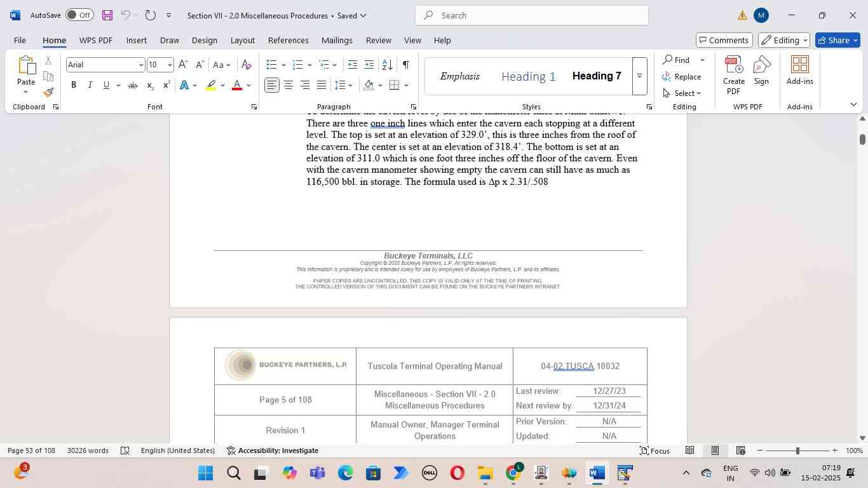This screenshot has height=488, width=868.
Task: Click Increase Indent icon
Action: (369, 65)
